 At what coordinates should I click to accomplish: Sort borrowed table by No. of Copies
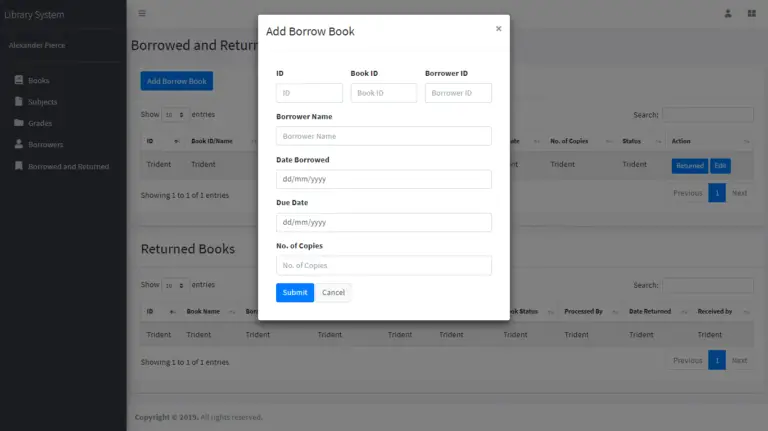[x=580, y=141]
